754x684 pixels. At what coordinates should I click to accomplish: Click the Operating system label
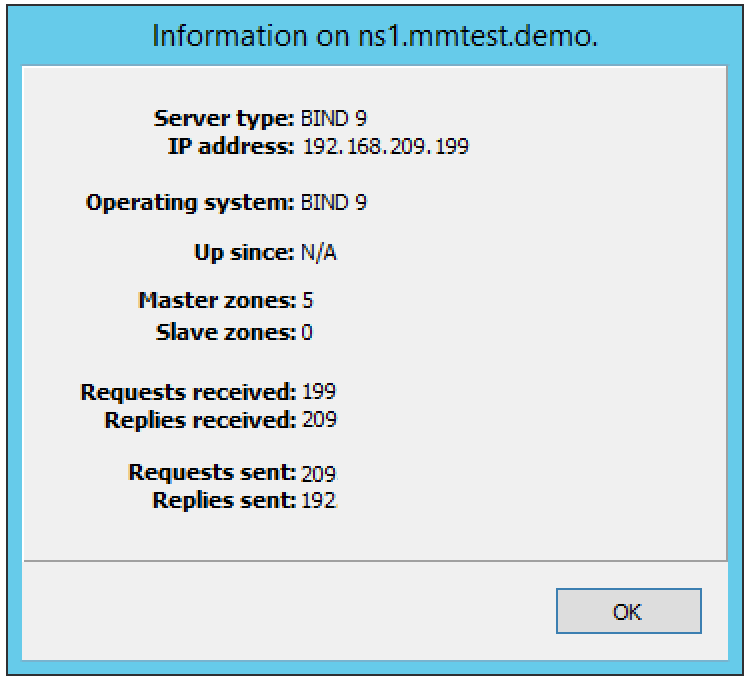click(190, 203)
